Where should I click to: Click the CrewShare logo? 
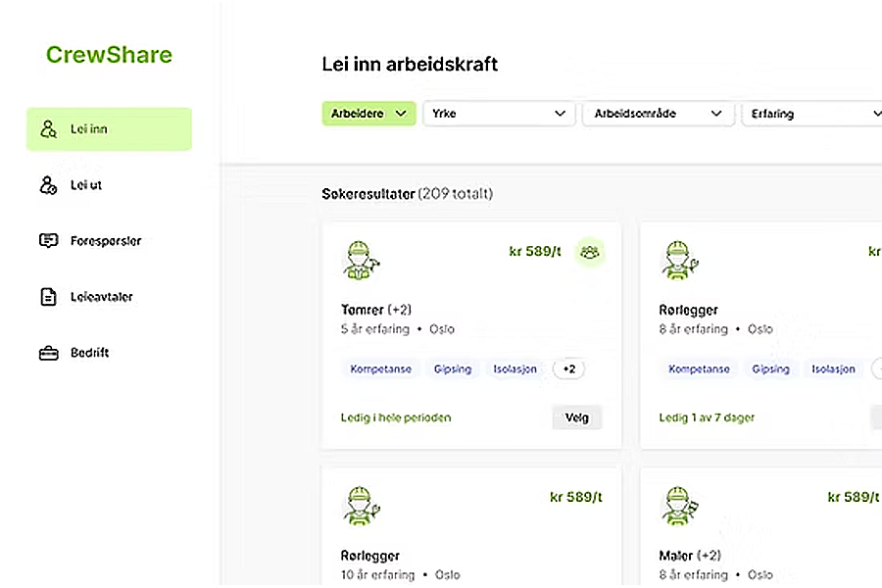tap(109, 55)
